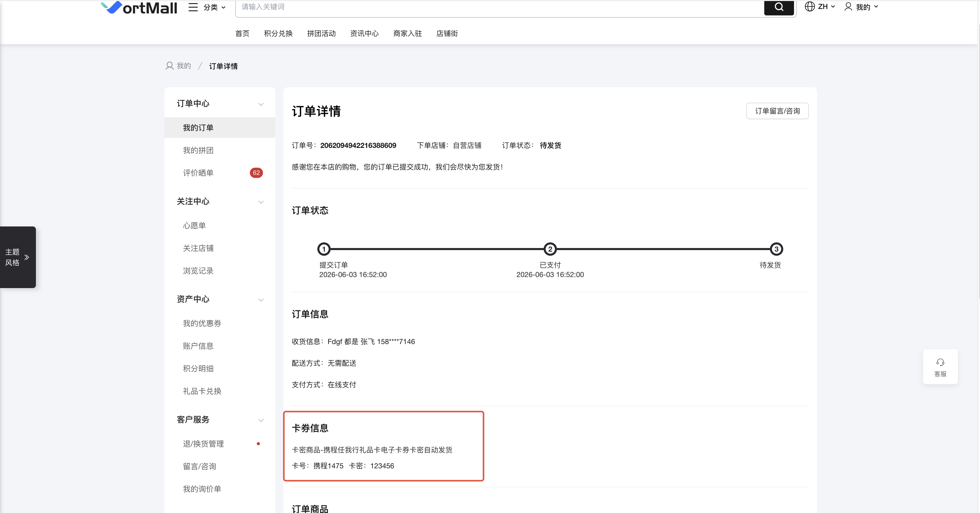Click the globe language icon
Image resolution: width=980 pixels, height=513 pixels.
point(810,6)
